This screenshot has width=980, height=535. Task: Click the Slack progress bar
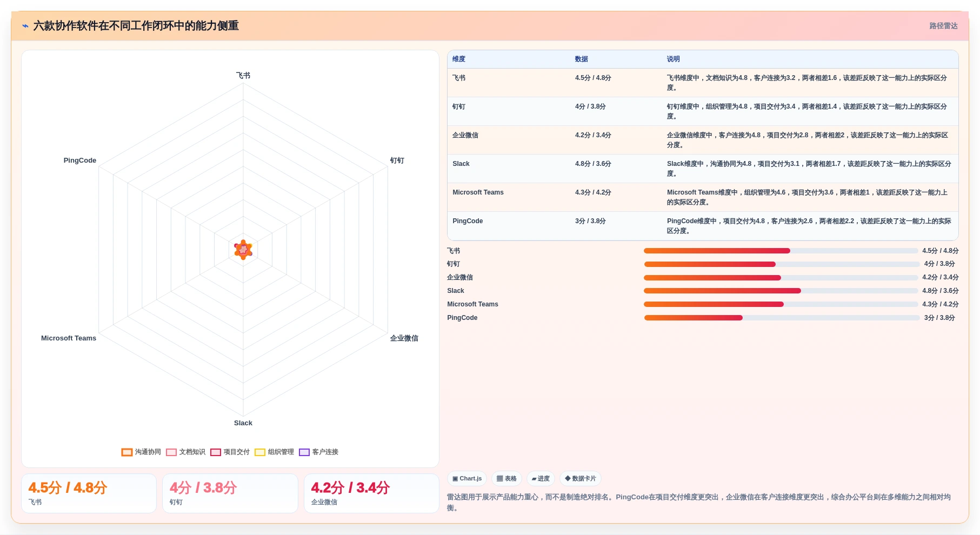781,291
